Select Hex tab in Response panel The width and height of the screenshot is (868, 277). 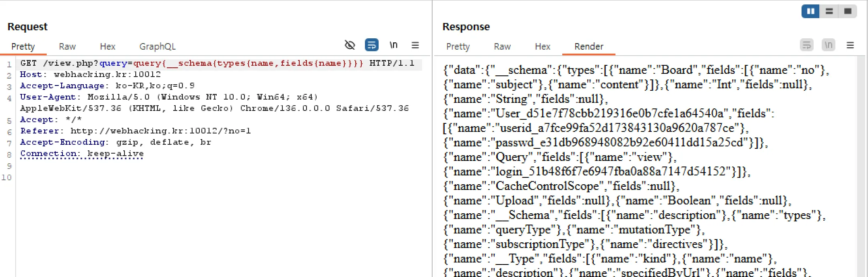(543, 46)
